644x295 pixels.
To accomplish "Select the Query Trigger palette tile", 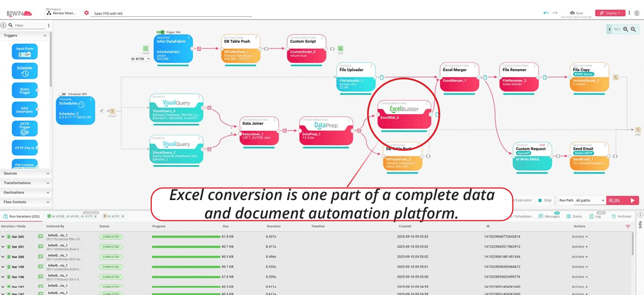I will (x=25, y=90).
